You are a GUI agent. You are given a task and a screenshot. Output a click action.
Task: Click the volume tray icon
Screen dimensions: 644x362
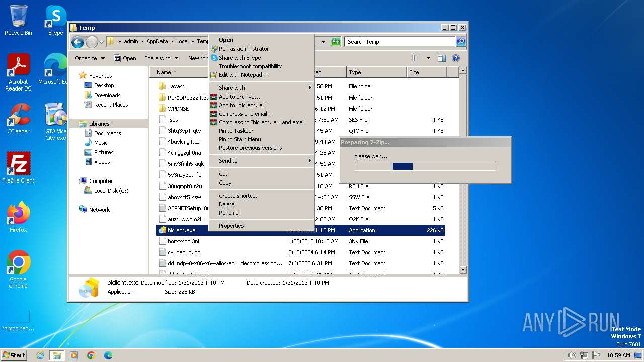pyautogui.click(x=571, y=355)
